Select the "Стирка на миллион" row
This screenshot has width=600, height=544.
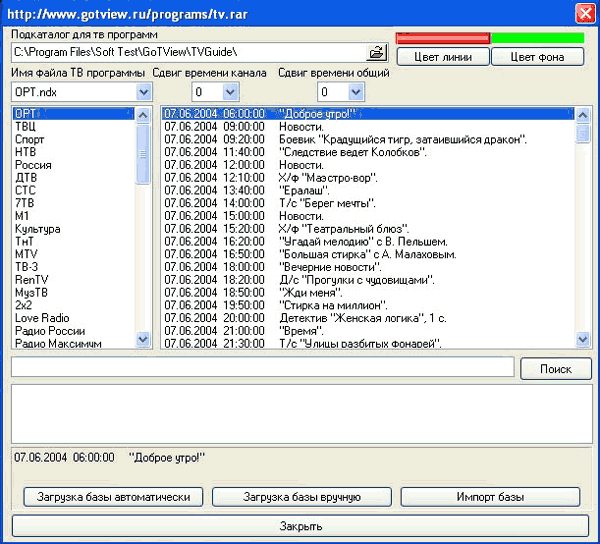pyautogui.click(x=368, y=305)
